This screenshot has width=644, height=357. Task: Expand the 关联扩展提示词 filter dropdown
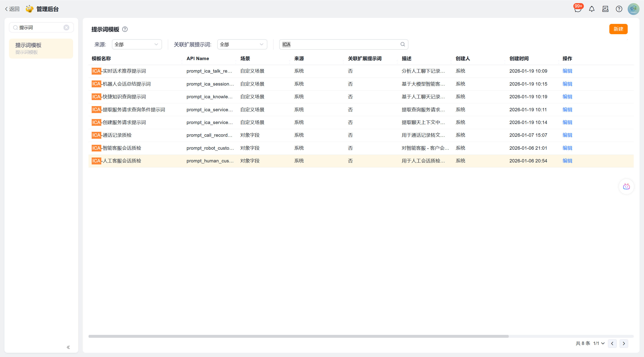tap(242, 44)
